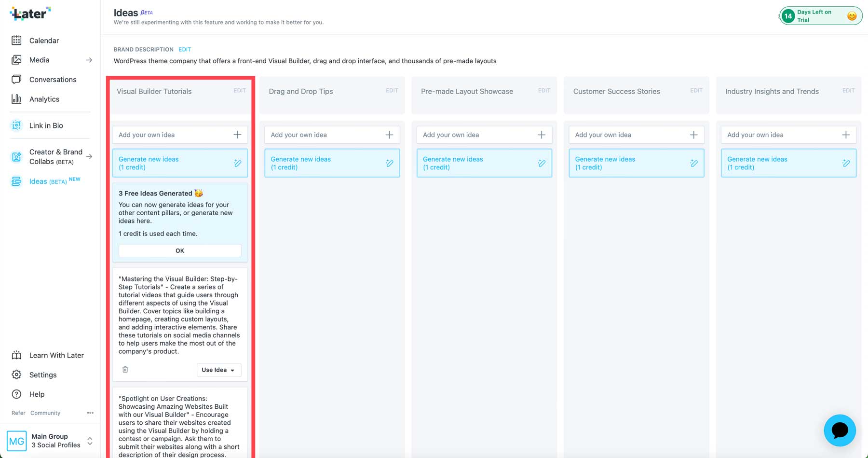Expand the Main Group profile selector
The width and height of the screenshot is (868, 458).
(x=90, y=441)
